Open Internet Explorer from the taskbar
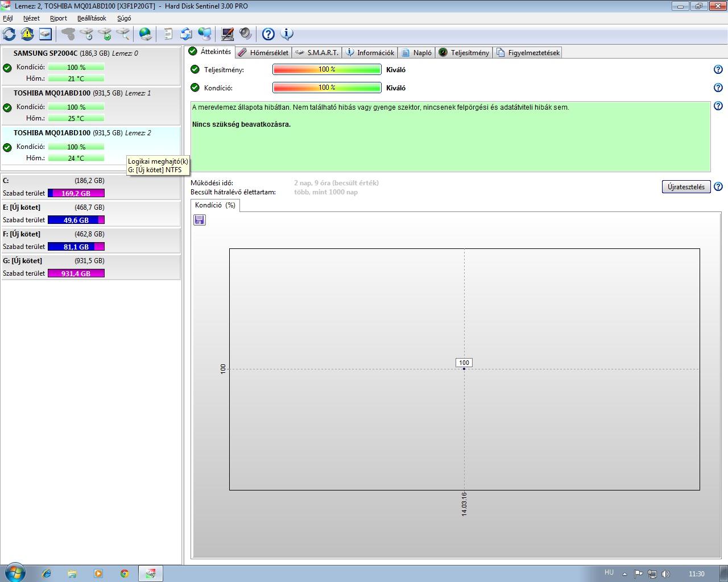The image size is (728, 582). pyautogui.click(x=47, y=573)
